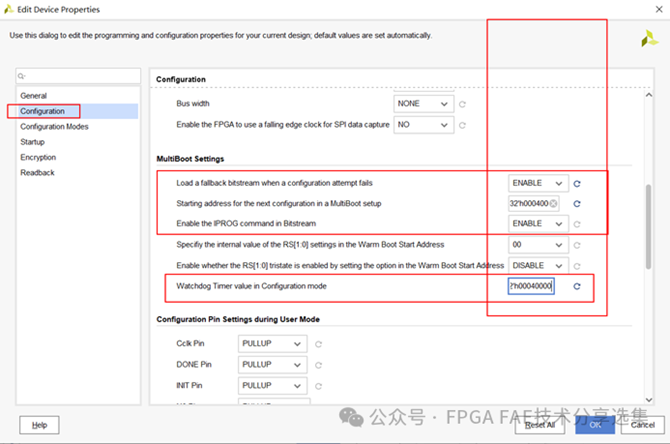Screen dimensions: 670x444
Task: Expand the IPROG command ENABLE dropdown
Action: pos(538,223)
